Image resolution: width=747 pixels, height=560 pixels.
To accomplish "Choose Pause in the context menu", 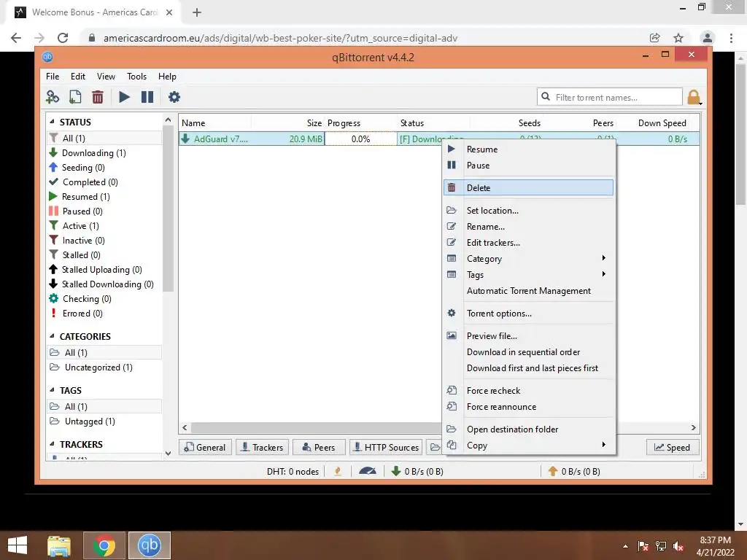I will [x=529, y=166].
